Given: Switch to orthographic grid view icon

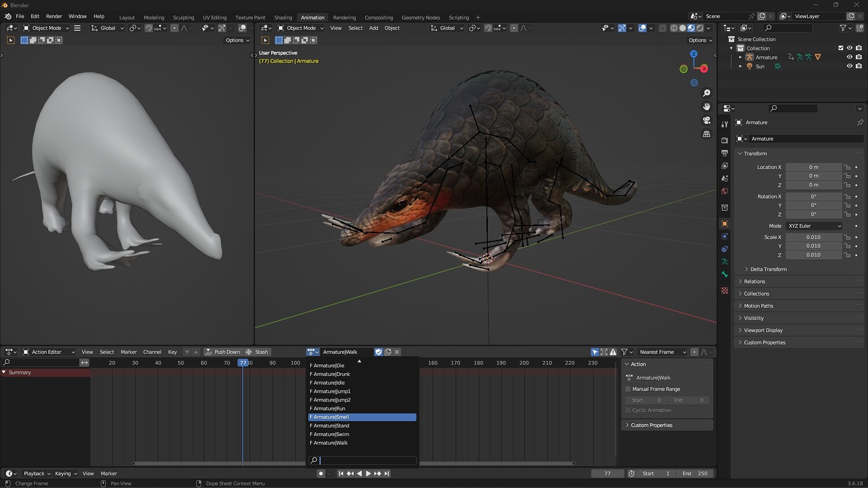Looking at the screenshot, I should pyautogui.click(x=707, y=134).
